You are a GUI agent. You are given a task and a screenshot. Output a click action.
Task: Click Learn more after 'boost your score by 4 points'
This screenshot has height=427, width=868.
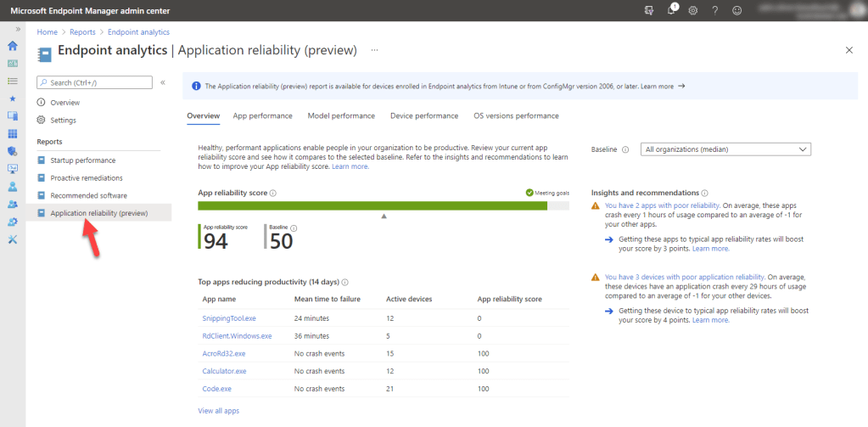click(711, 321)
